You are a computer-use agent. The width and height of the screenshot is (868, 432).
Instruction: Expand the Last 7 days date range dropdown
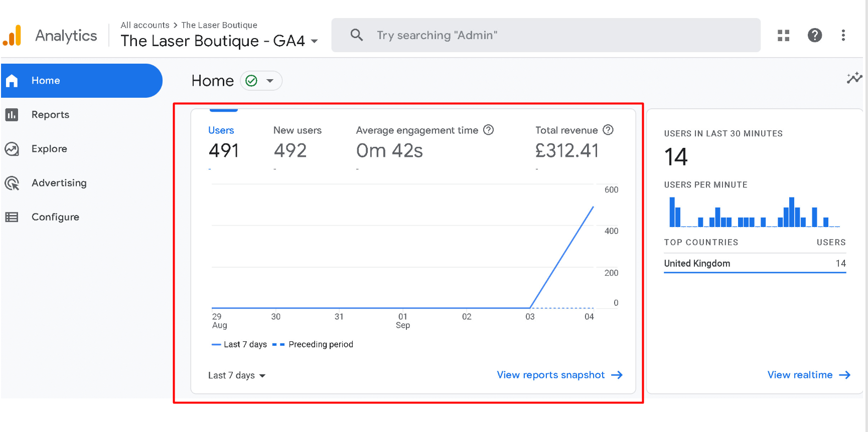tap(236, 375)
